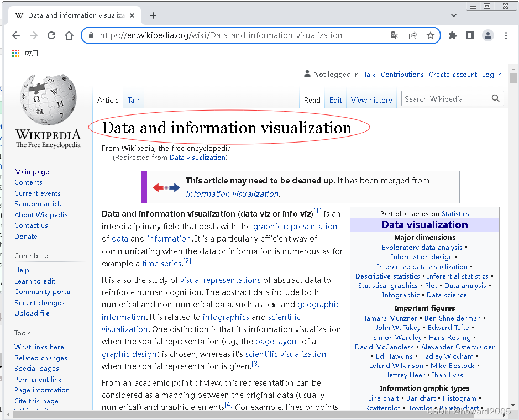Click the Ben Shneiderman link
This screenshot has height=420, width=519.
(x=453, y=318)
